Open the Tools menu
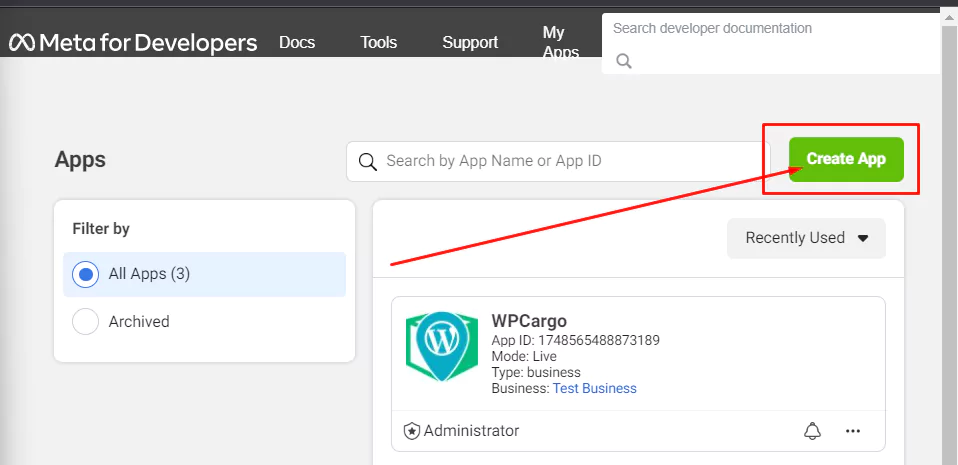Image resolution: width=958 pixels, height=465 pixels. click(x=379, y=43)
